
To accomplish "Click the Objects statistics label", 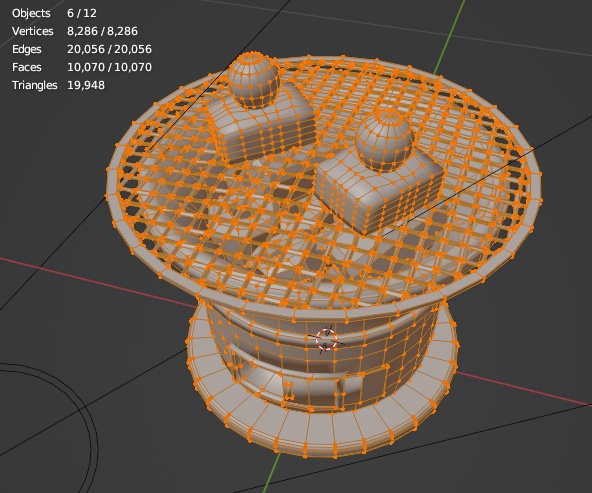I will click(31, 13).
